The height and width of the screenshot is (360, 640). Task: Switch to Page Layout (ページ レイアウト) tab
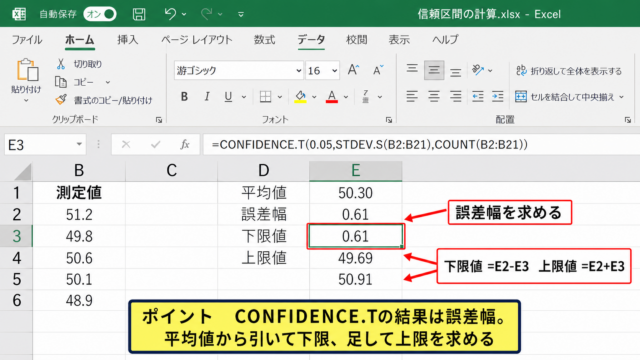tap(197, 40)
